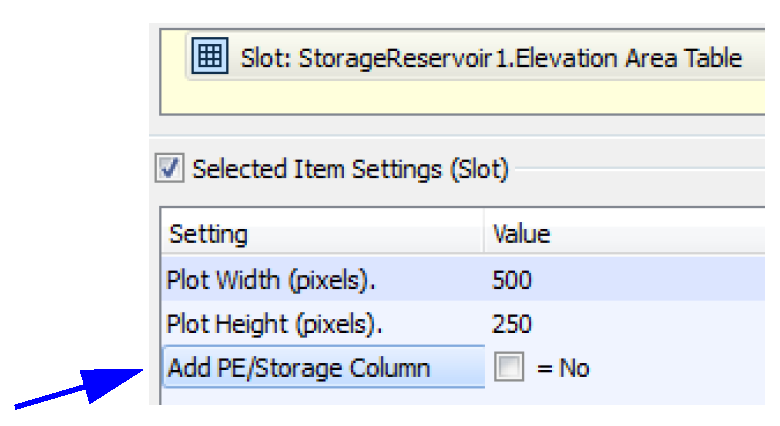Enable the Add PE/Storage Column checkbox
The width and height of the screenshot is (780, 426).
tap(509, 368)
